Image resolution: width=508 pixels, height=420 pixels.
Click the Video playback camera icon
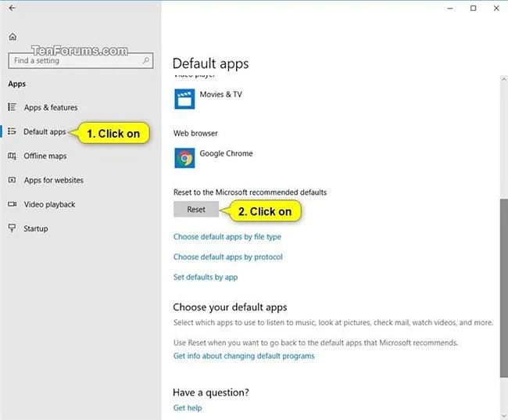pyautogui.click(x=12, y=204)
